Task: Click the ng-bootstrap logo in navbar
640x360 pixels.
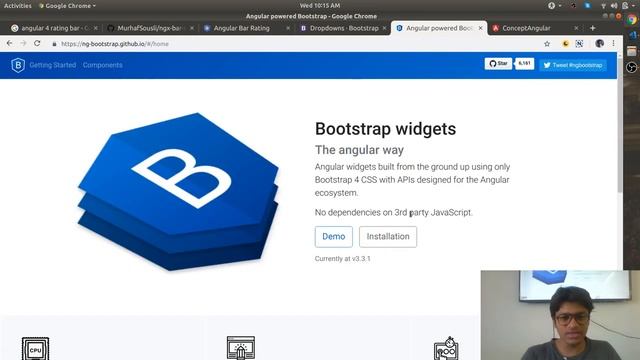Action: click(18, 65)
